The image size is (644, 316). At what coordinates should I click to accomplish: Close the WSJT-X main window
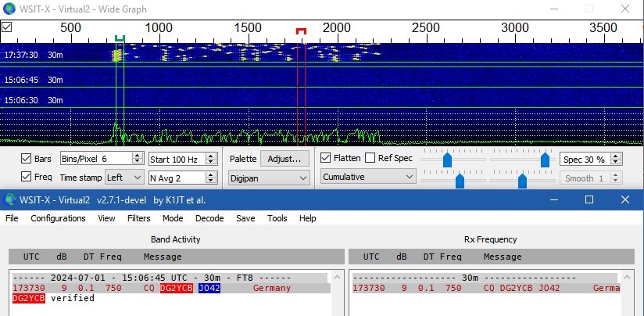tap(625, 199)
